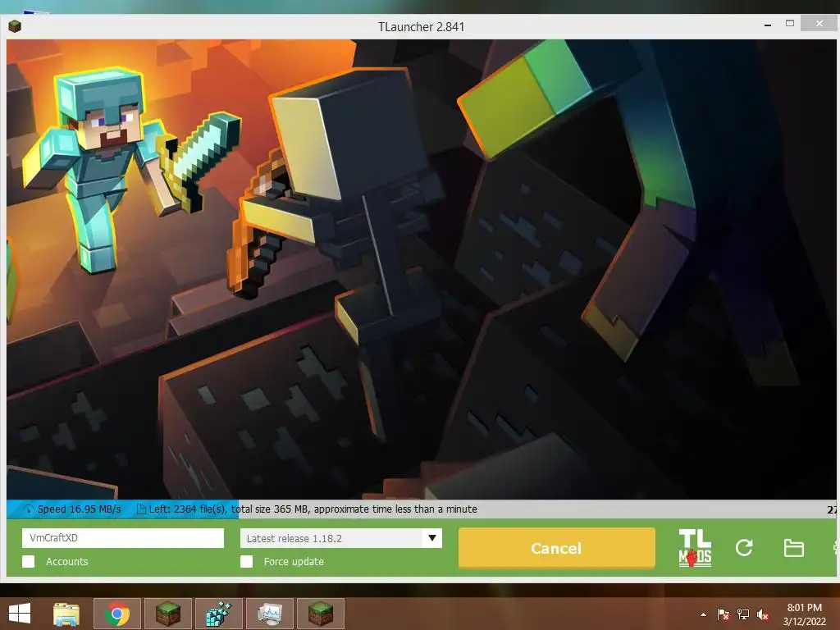Open Action Center flag icon
This screenshot has height=630, width=840.
[723, 614]
